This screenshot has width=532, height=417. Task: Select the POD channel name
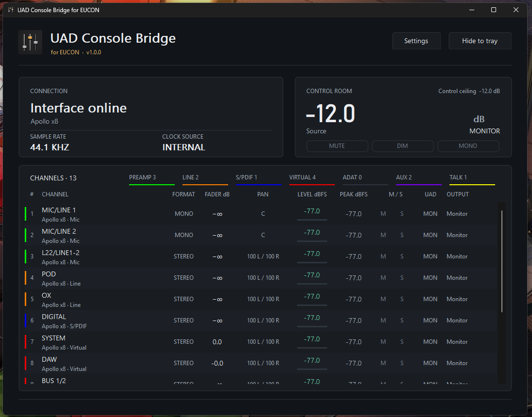(49, 274)
